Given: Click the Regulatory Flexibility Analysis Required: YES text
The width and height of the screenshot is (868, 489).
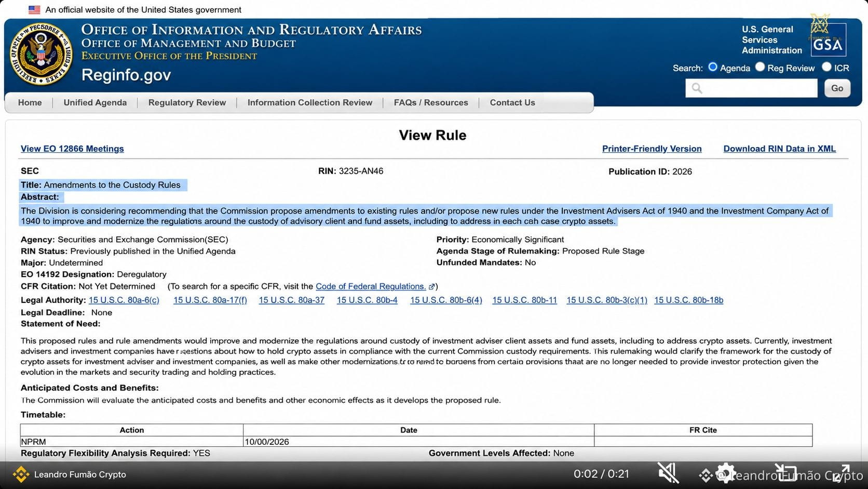Looking at the screenshot, I should (x=115, y=453).
